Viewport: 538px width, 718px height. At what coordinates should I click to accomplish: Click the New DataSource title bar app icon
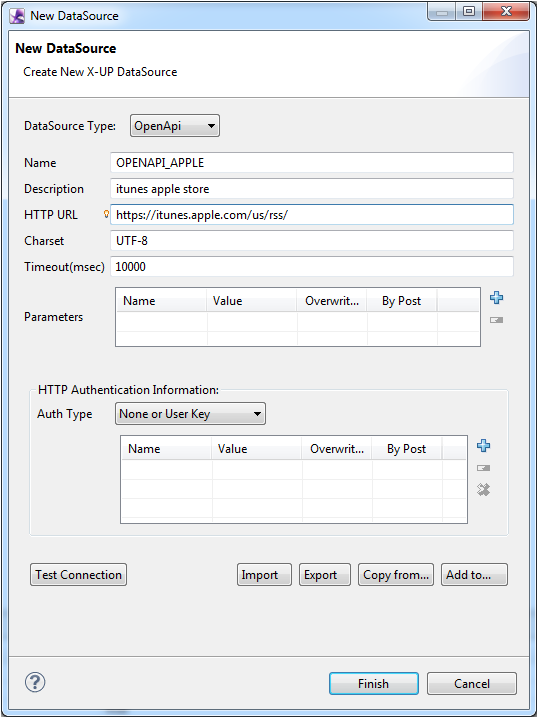click(x=17, y=16)
